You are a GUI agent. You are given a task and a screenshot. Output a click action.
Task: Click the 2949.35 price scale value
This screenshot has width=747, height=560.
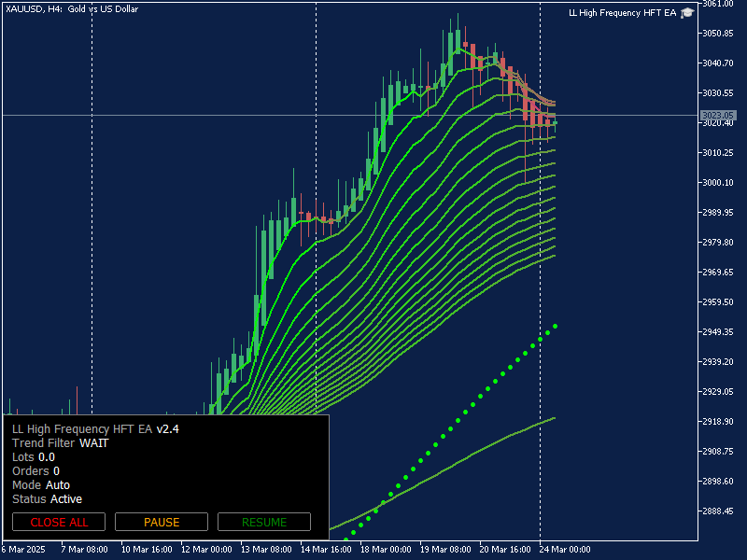[x=718, y=331]
